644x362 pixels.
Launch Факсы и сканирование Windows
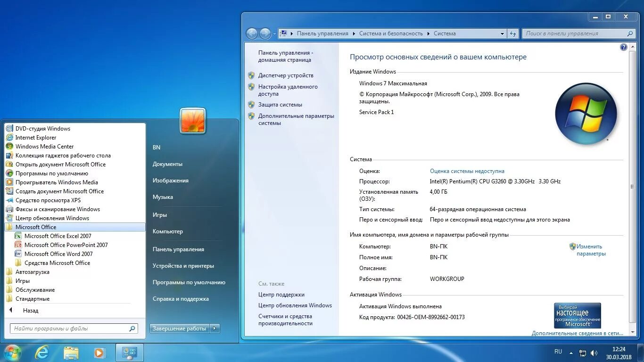coord(58,209)
